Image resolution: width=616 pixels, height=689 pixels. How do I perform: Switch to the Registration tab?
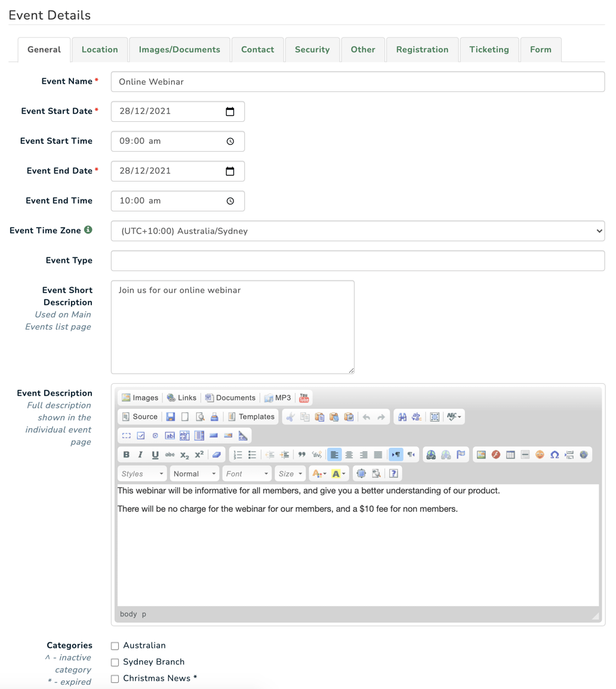423,50
